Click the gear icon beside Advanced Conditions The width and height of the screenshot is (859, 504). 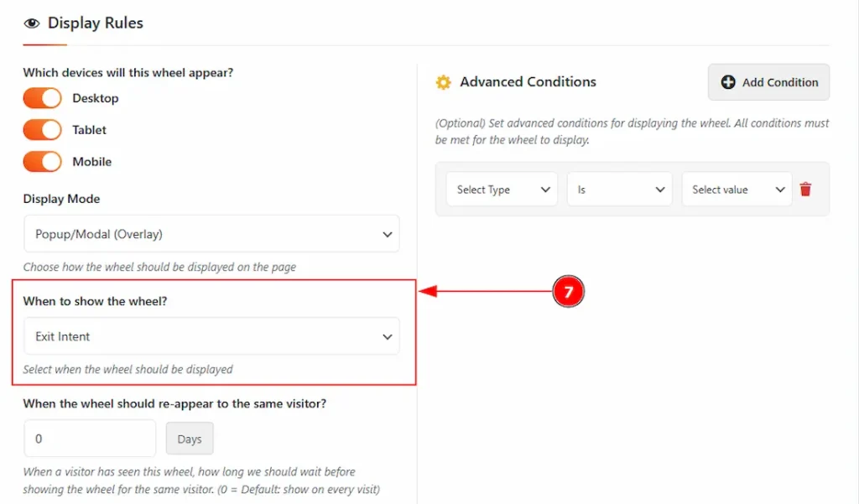(x=443, y=82)
